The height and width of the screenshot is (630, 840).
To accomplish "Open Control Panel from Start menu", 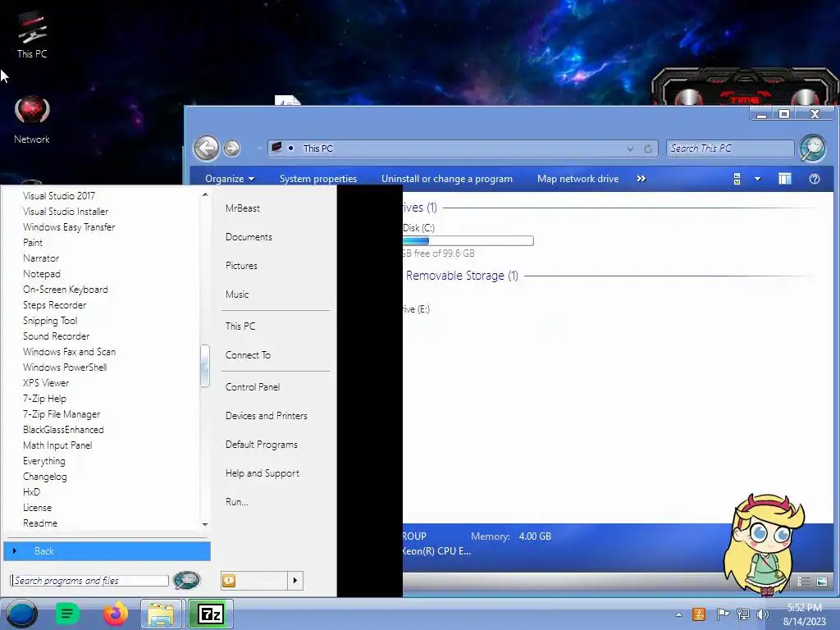I will pos(253,387).
